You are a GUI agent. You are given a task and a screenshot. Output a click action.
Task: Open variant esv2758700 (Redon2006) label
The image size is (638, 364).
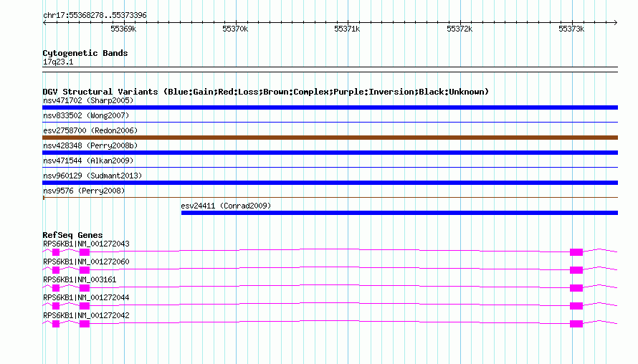click(x=90, y=130)
